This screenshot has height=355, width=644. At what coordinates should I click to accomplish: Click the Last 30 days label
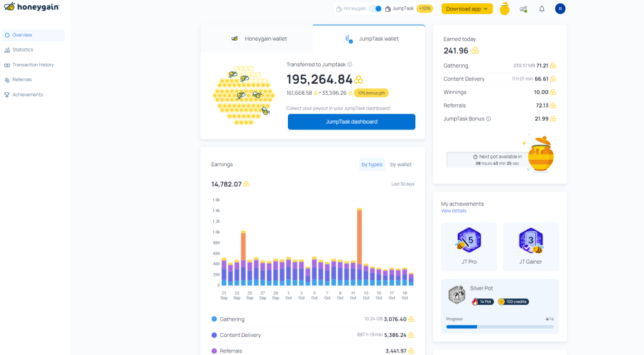(x=403, y=184)
